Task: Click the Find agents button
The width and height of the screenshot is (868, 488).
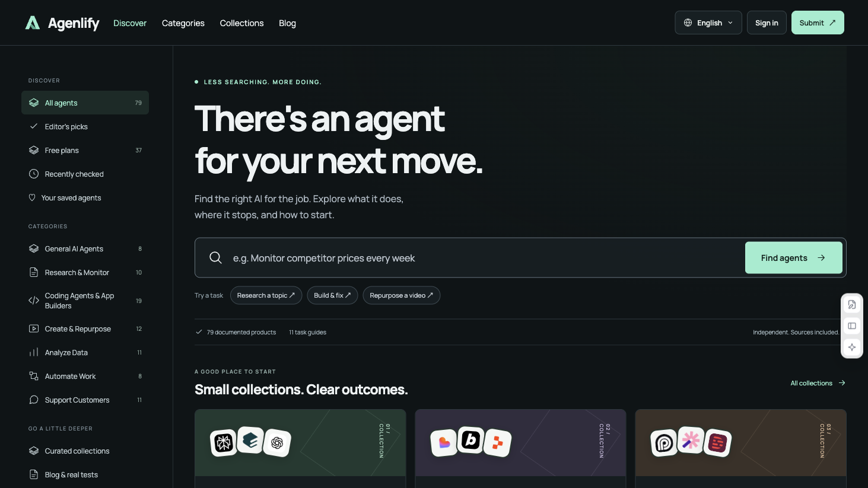Action: click(x=794, y=258)
